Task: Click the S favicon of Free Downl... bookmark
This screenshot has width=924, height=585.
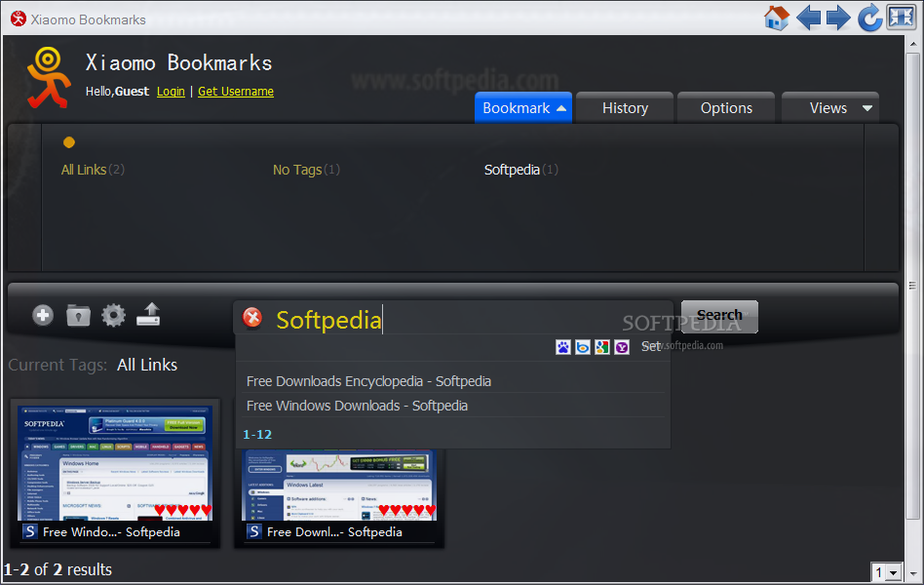Action: 254,531
